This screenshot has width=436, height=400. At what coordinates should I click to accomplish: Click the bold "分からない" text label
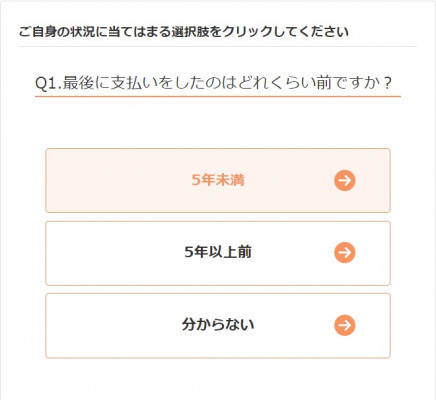pyautogui.click(x=218, y=324)
